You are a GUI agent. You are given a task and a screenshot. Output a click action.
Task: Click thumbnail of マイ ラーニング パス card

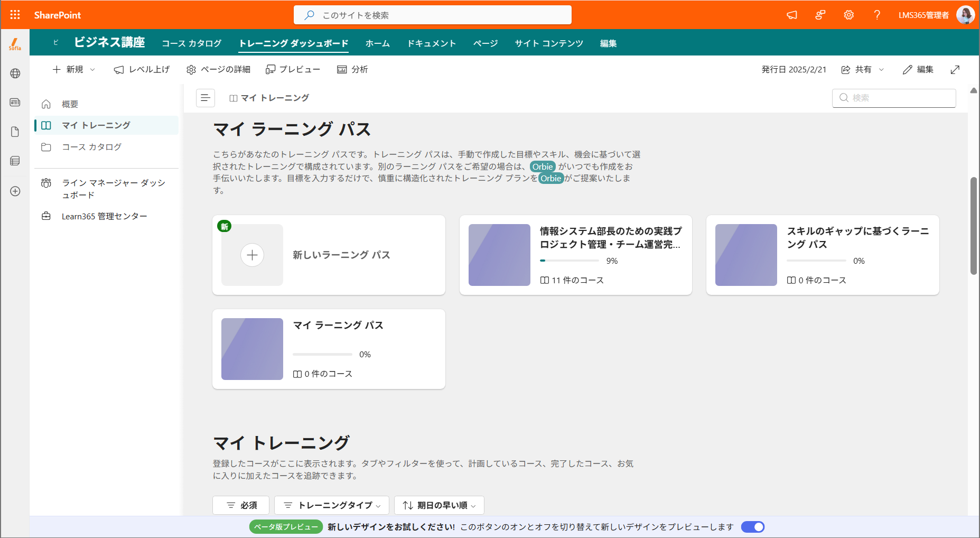click(x=252, y=349)
